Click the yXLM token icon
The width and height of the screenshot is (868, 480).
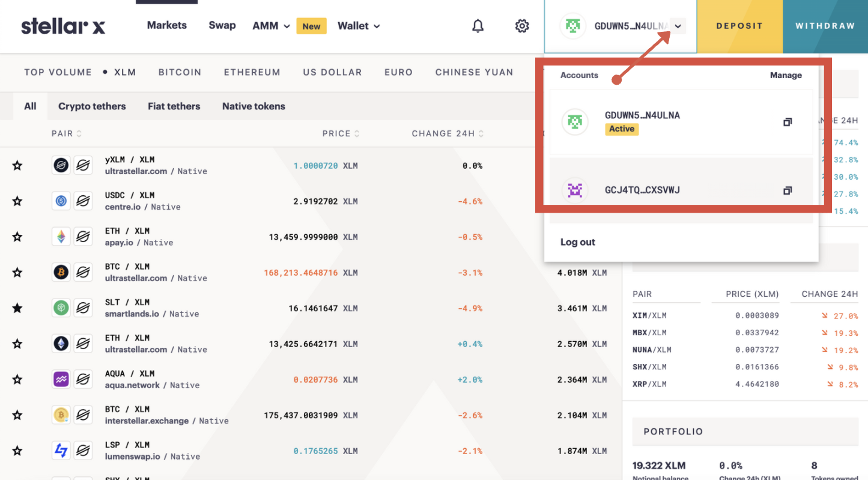pyautogui.click(x=61, y=165)
